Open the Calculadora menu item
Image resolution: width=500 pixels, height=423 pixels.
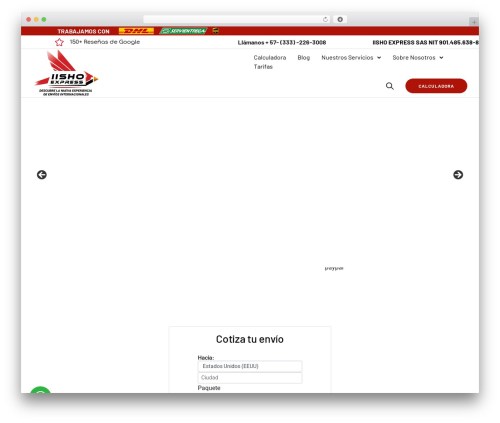270,58
